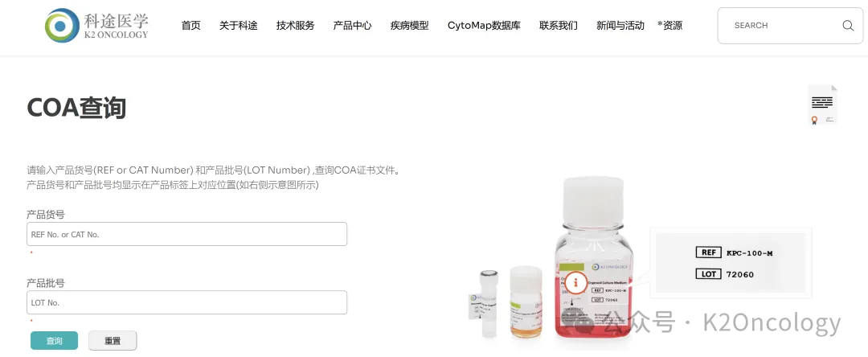Open the 技术服务 menu
The width and height of the screenshot is (868, 357).
coord(296,26)
